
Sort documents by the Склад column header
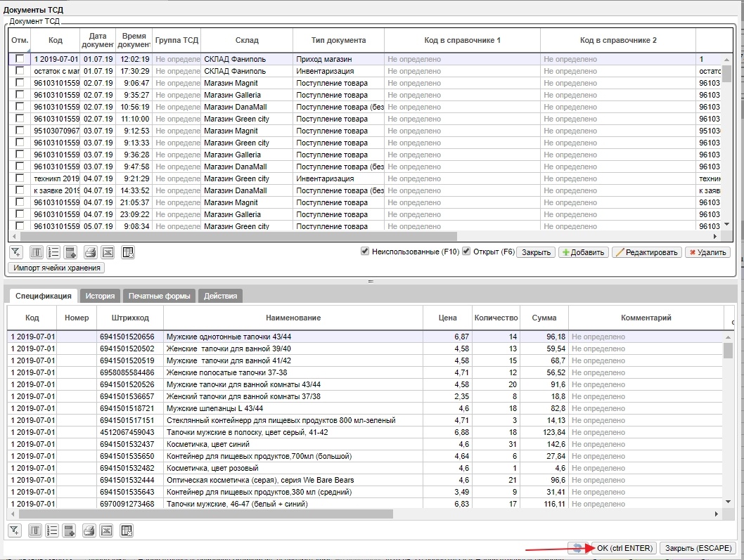point(247,41)
